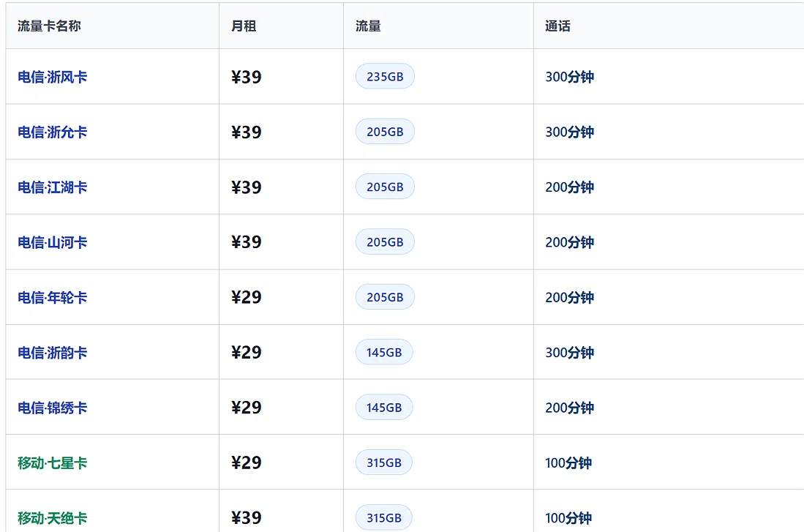Click the 145GB badge in 锦绣卡 row

pyautogui.click(x=384, y=408)
